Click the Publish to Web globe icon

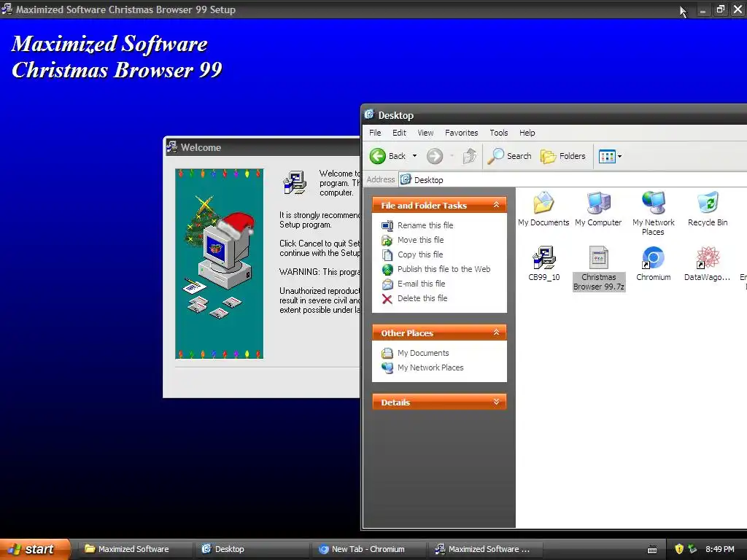tap(387, 270)
